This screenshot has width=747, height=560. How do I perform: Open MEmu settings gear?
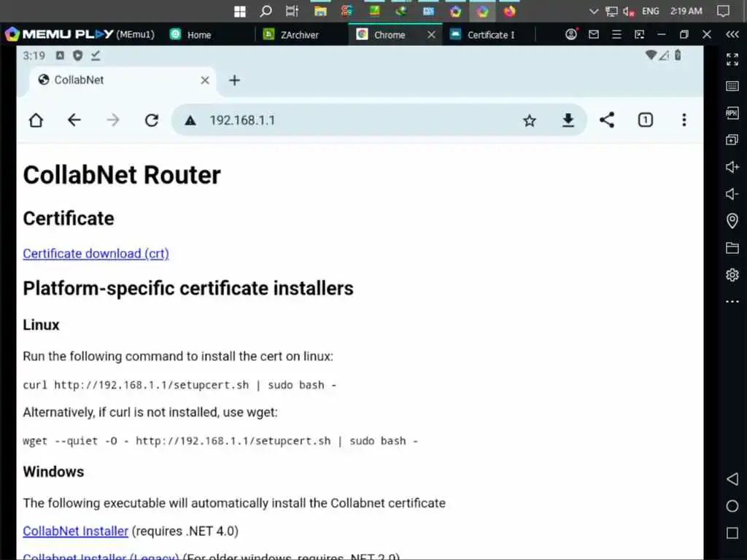[x=732, y=275]
